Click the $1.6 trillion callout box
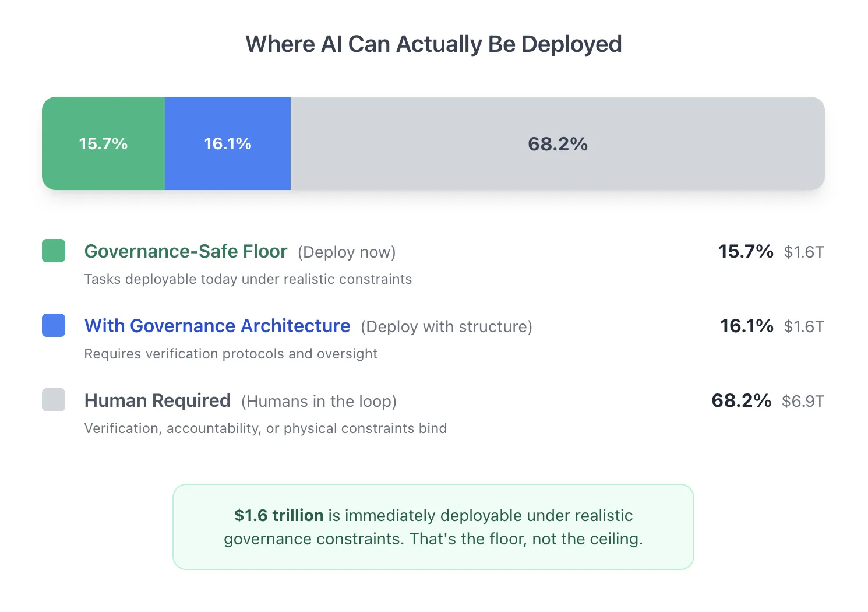Viewport: 868px width, 612px height. [x=434, y=526]
